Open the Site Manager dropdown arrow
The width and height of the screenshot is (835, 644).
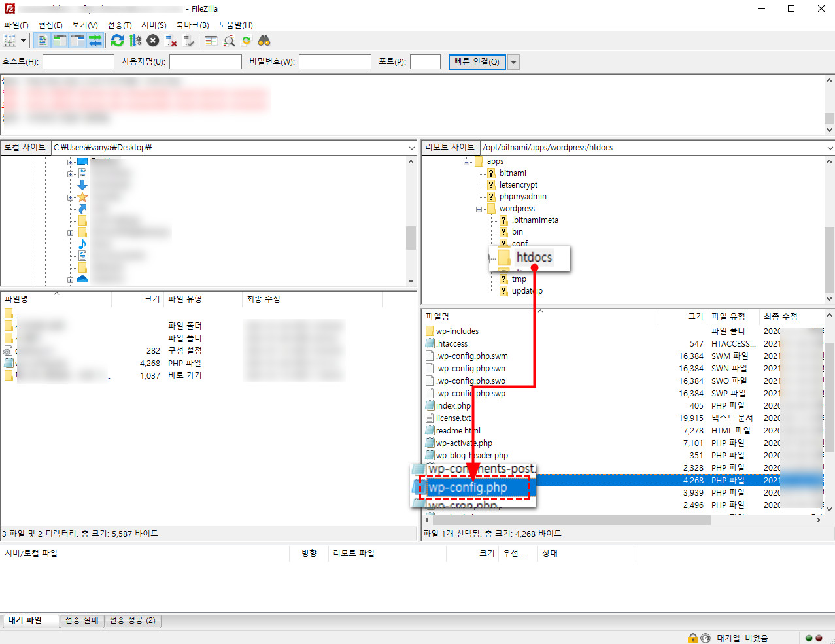tap(23, 41)
